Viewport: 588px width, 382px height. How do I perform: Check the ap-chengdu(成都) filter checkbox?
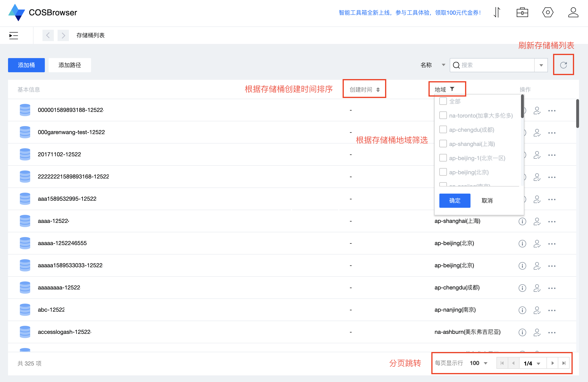pyautogui.click(x=443, y=130)
